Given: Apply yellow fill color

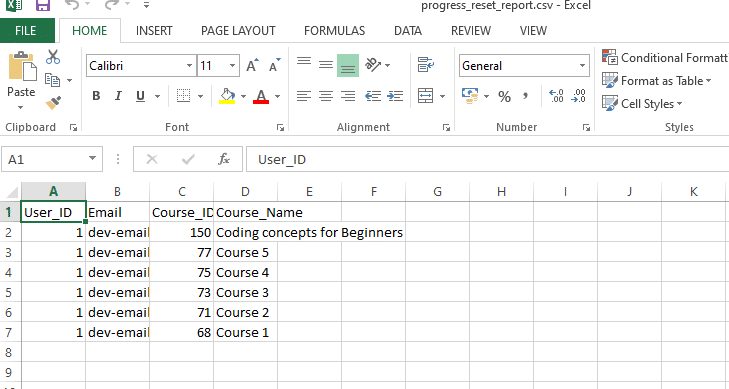Looking at the screenshot, I should pos(227,96).
